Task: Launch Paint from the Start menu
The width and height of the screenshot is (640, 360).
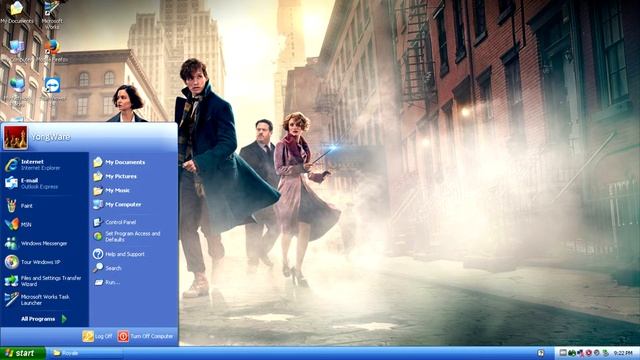Action: click(x=44, y=206)
